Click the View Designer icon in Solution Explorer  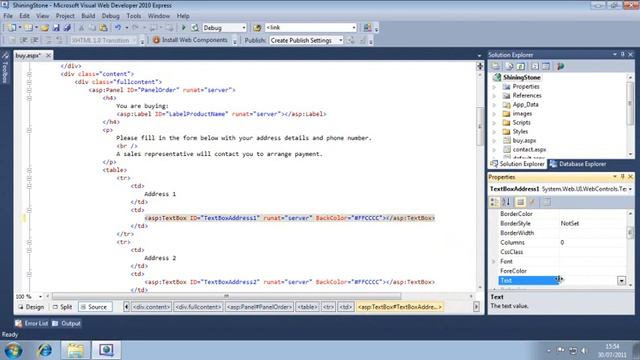546,66
